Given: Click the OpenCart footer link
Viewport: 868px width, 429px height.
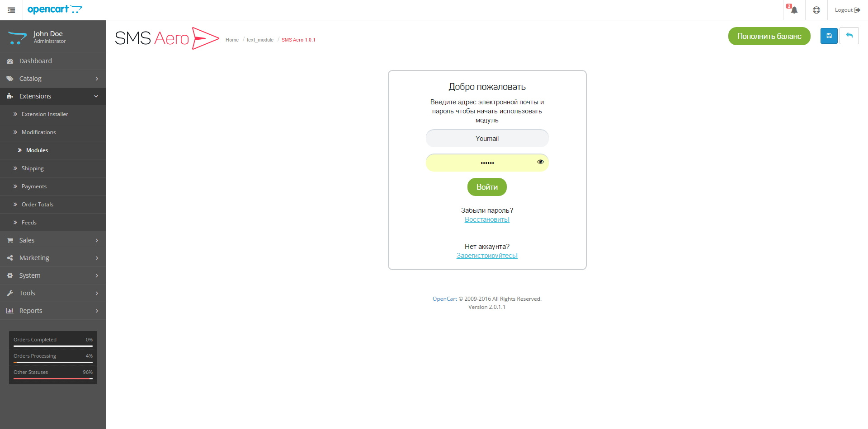Looking at the screenshot, I should pos(445,299).
